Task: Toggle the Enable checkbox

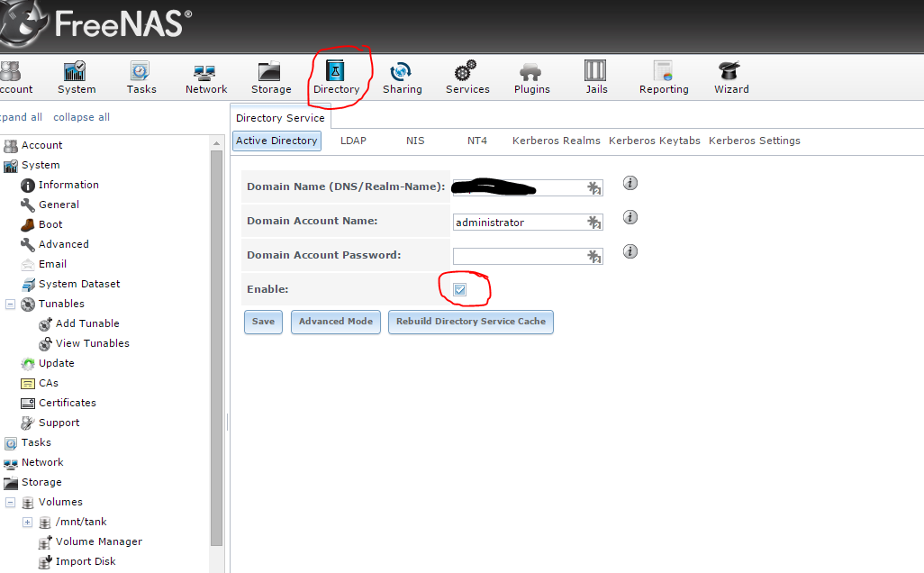Action: point(459,289)
